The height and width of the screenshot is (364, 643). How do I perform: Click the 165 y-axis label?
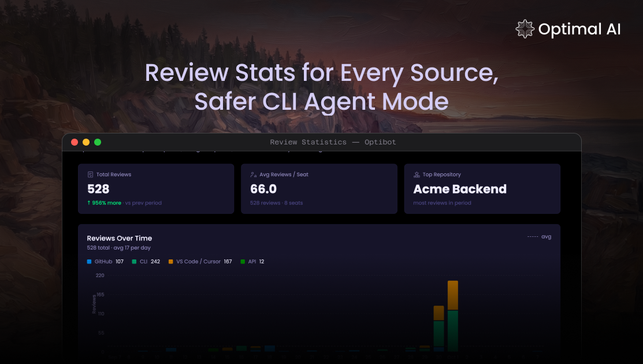pyautogui.click(x=101, y=294)
